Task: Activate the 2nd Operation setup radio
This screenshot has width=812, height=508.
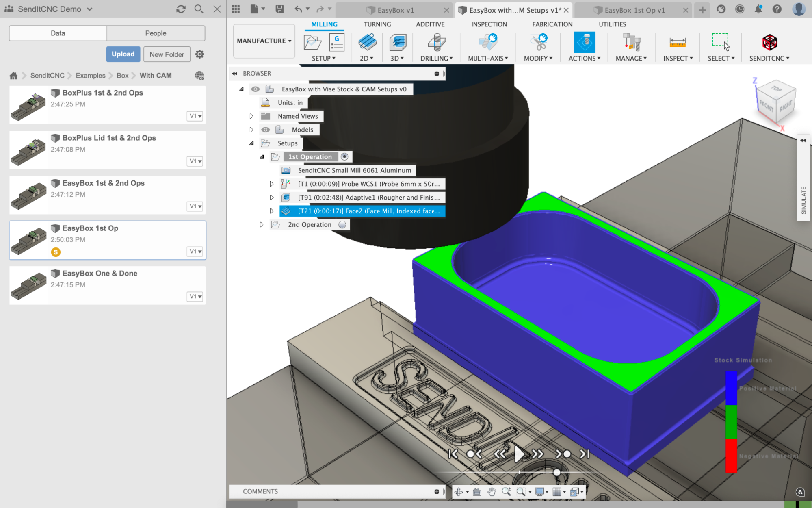Action: click(342, 224)
